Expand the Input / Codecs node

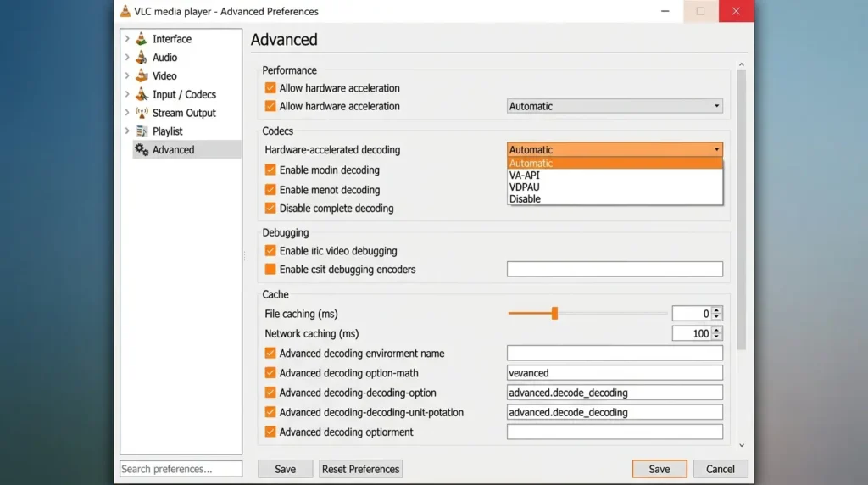click(x=127, y=94)
